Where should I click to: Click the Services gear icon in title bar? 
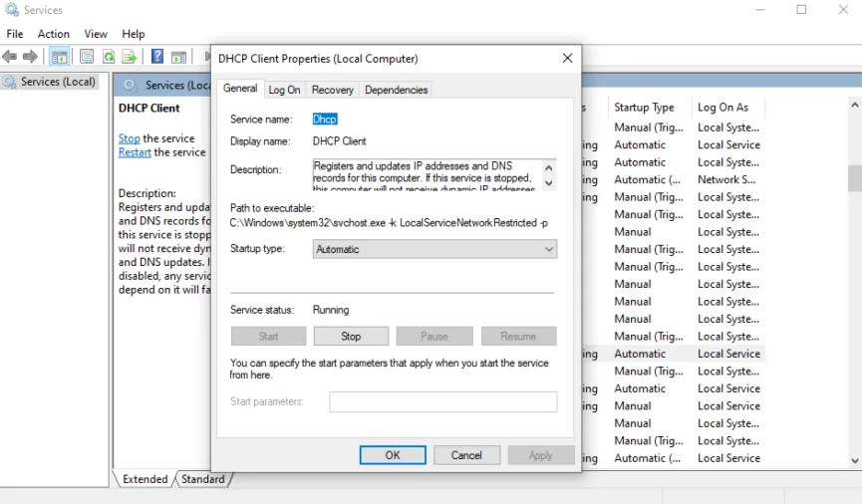[12, 9]
